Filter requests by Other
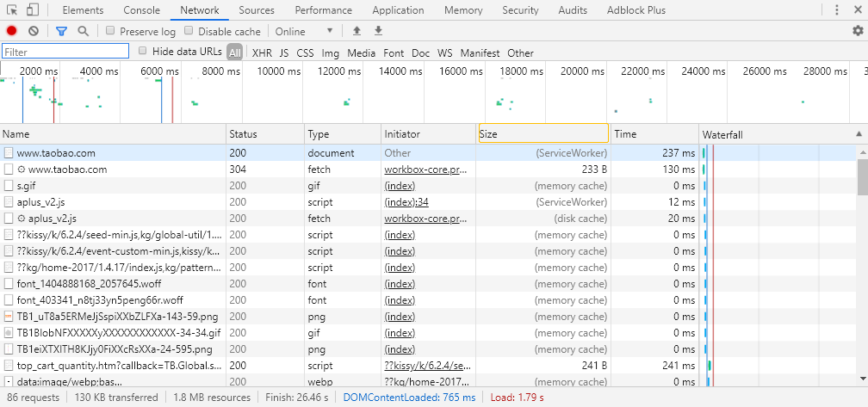Screen dimensions: 868x407 click(x=520, y=53)
